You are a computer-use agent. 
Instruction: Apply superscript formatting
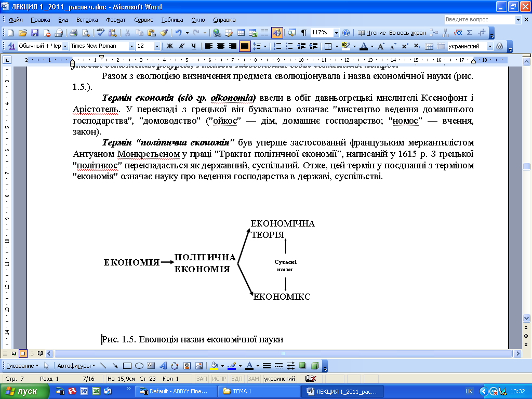click(405, 46)
